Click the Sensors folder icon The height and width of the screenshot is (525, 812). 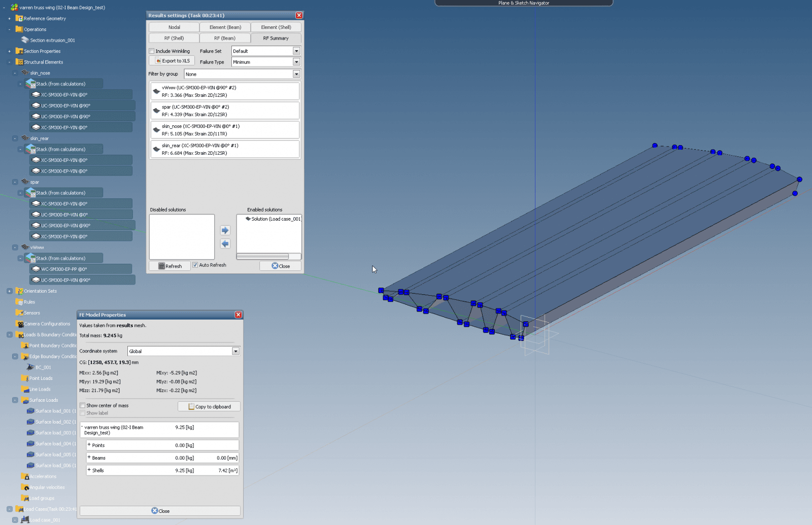click(19, 312)
